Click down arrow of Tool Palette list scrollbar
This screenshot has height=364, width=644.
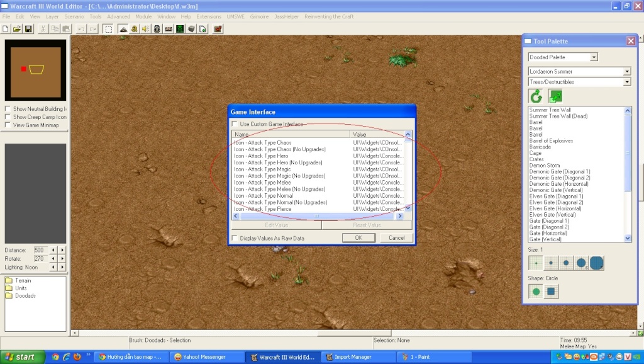click(x=628, y=238)
